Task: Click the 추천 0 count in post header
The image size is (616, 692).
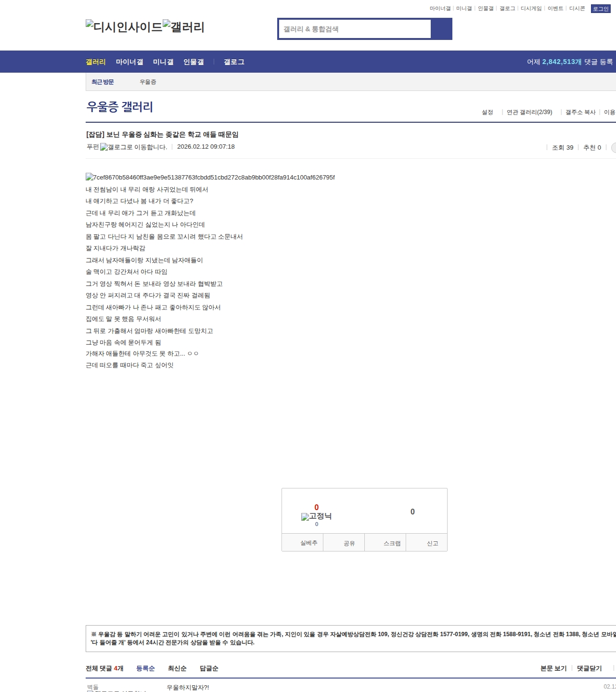Action: pos(592,148)
